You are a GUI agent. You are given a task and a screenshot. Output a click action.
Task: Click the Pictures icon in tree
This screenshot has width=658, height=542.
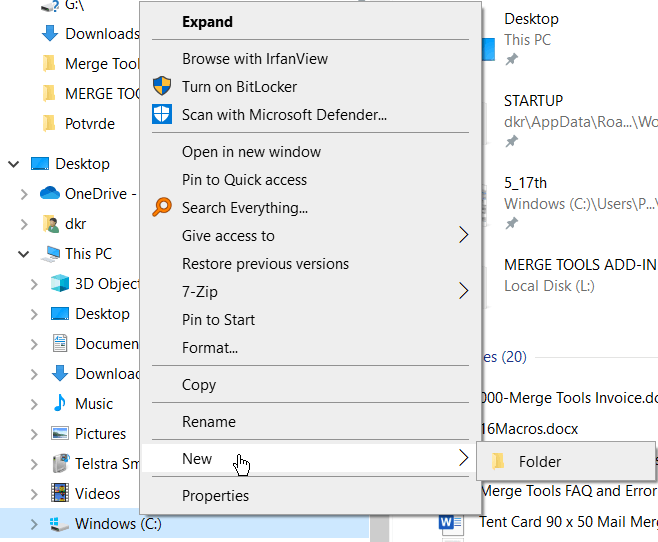(60, 433)
